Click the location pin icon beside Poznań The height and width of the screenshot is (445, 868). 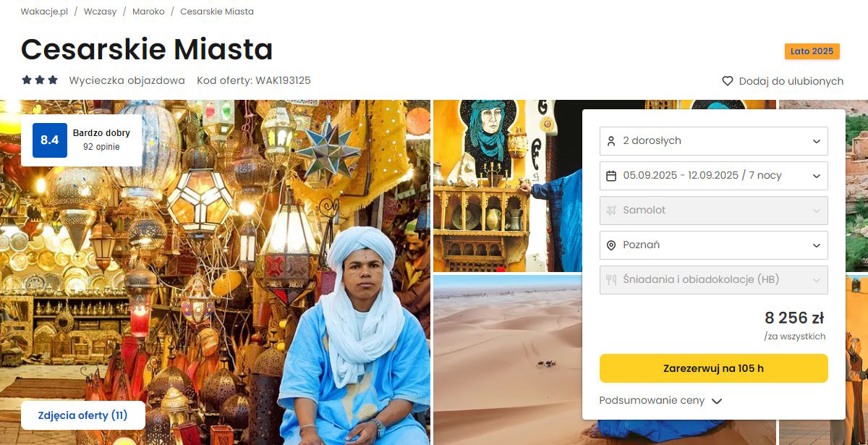tap(611, 245)
